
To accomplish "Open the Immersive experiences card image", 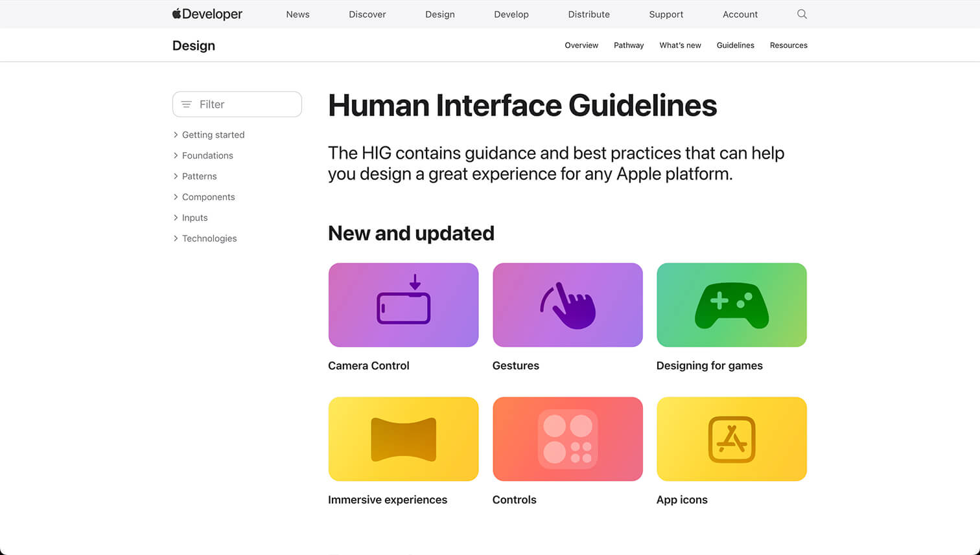I will click(403, 439).
